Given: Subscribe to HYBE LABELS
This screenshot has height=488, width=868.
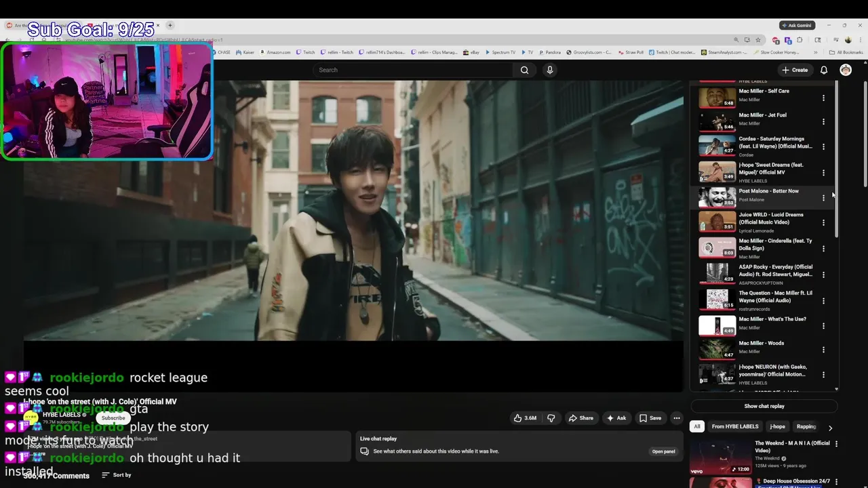Looking at the screenshot, I should click(x=113, y=418).
